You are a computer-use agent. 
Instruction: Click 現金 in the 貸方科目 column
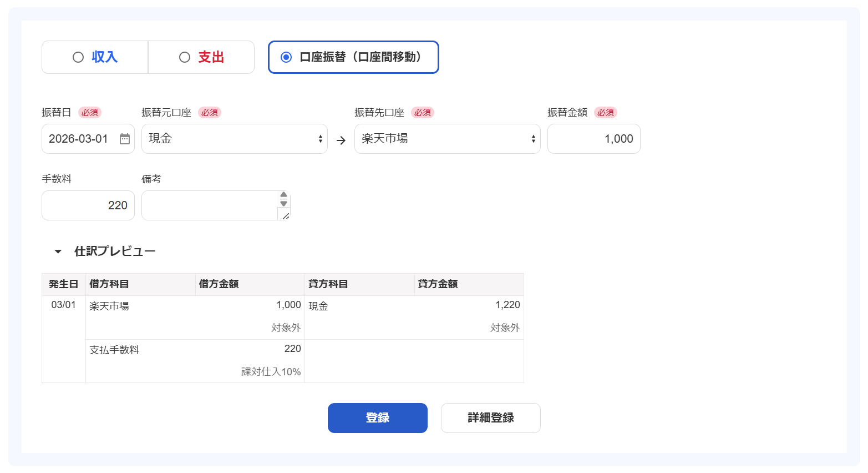pos(318,306)
